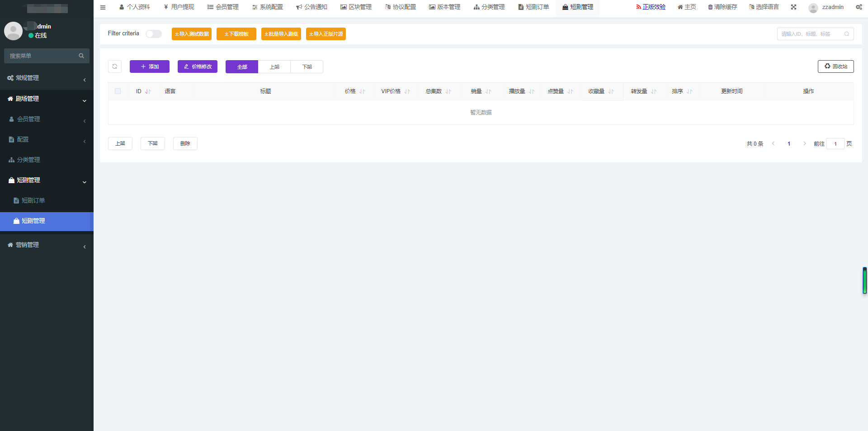Click the magnifier icon in ID search box

click(x=847, y=34)
